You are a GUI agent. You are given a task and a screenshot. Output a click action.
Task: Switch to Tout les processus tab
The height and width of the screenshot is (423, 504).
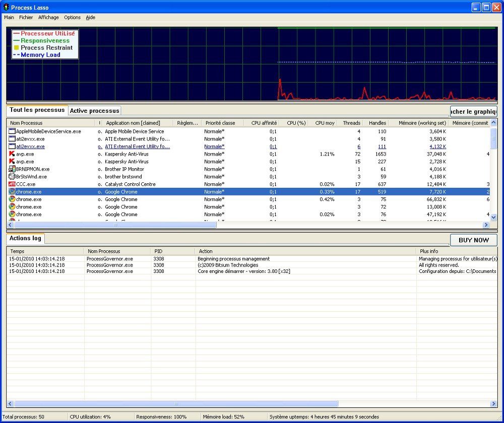(x=37, y=110)
